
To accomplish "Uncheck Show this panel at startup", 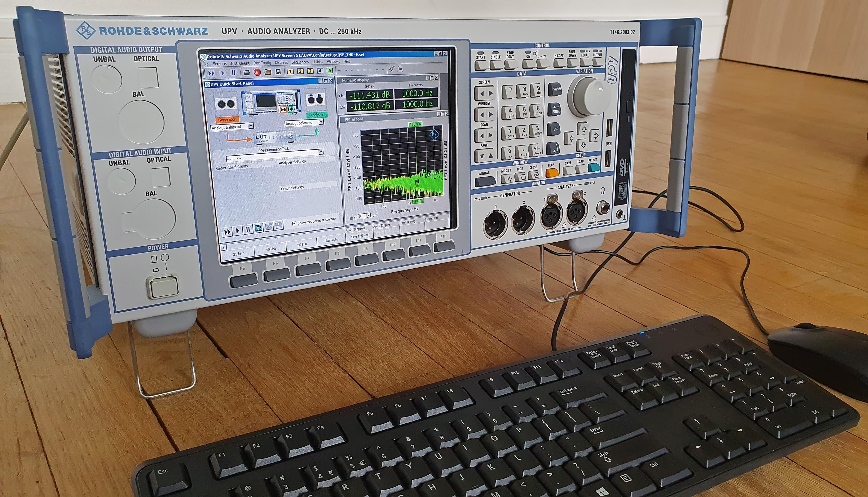I will [294, 223].
